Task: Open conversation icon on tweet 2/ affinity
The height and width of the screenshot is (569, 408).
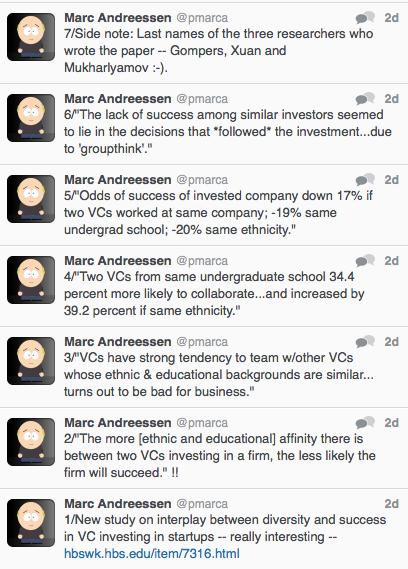Action: point(365,422)
